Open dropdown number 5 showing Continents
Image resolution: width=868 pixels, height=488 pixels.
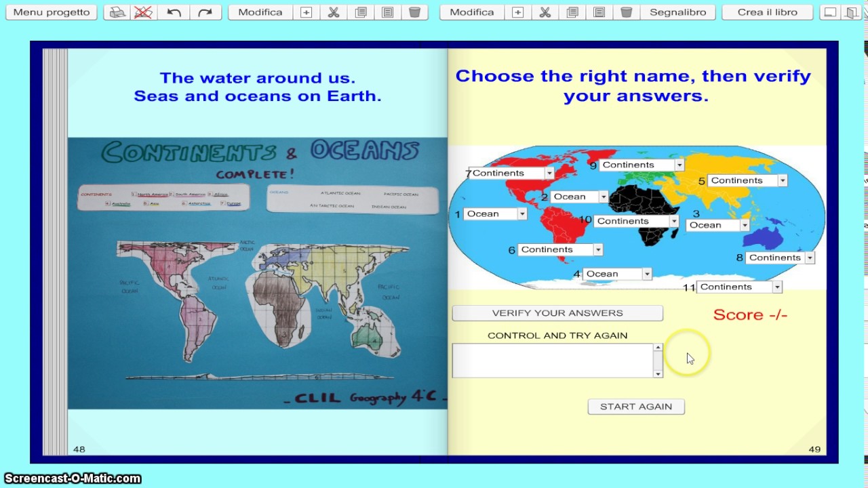point(747,180)
